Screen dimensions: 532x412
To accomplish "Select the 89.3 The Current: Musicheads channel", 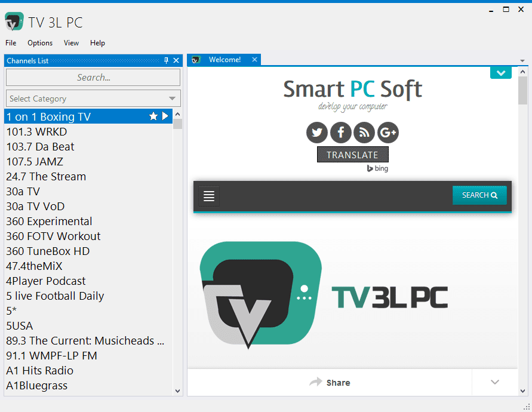I will click(88, 341).
